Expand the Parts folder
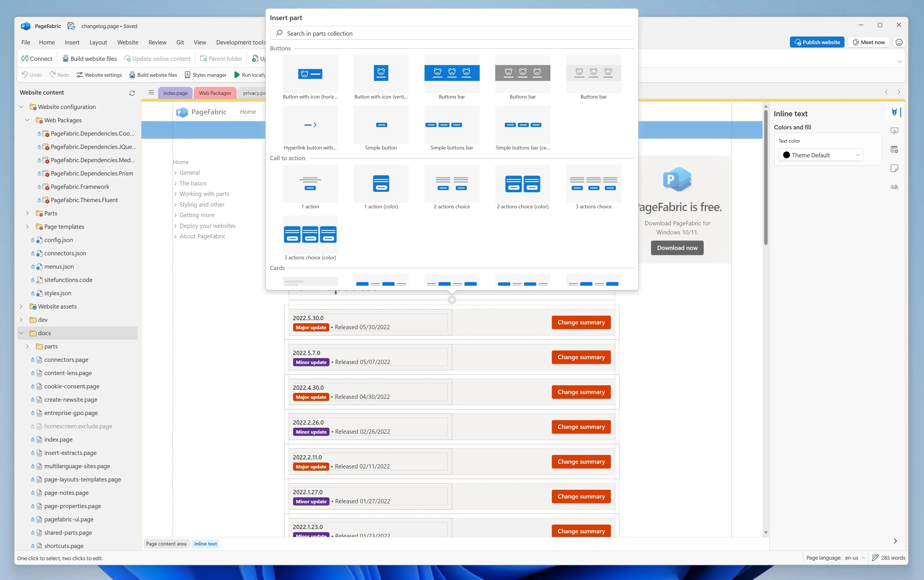Image resolution: width=924 pixels, height=580 pixels. click(27, 213)
